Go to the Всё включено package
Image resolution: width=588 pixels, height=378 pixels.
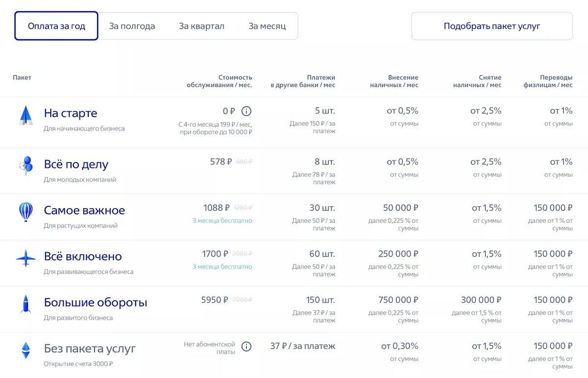point(83,256)
